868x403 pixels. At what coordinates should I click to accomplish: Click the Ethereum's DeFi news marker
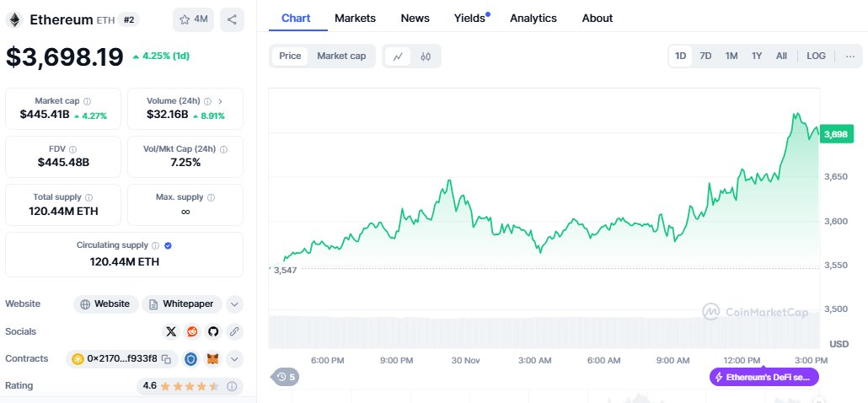tap(764, 378)
